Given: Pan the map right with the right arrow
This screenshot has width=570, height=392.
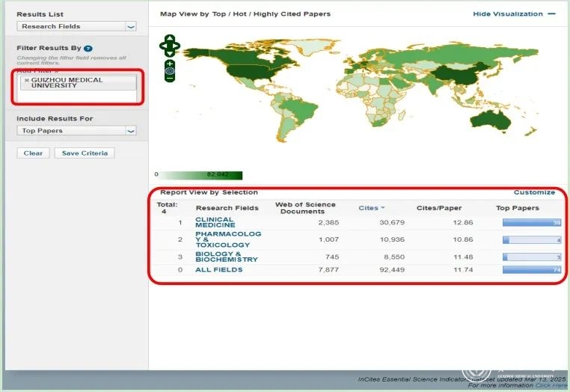Looking at the screenshot, I should [177, 46].
